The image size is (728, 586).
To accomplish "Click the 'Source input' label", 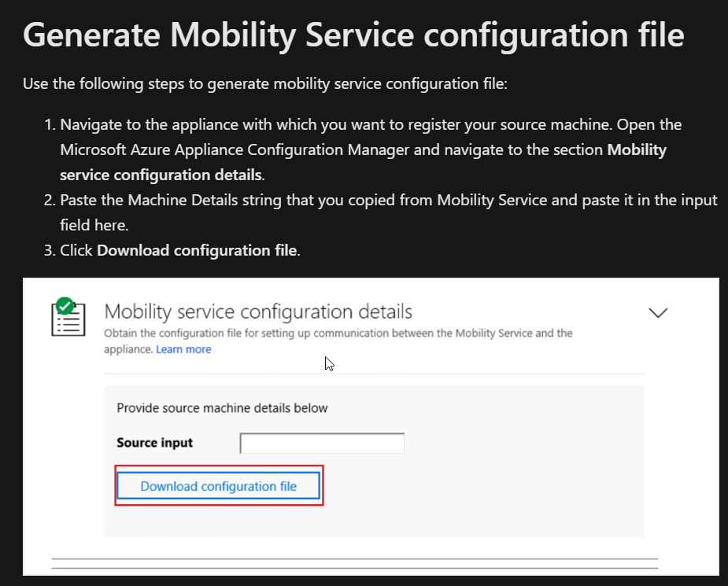I will (154, 443).
